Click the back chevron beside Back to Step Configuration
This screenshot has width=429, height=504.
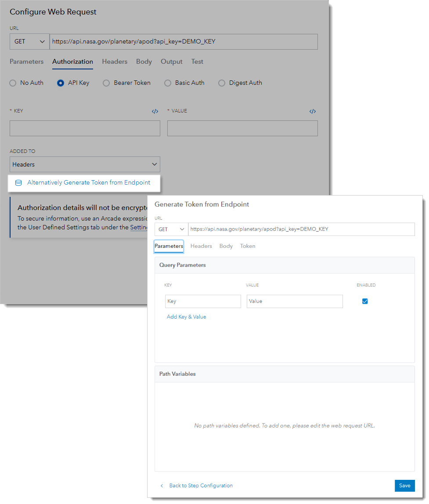coord(162,485)
